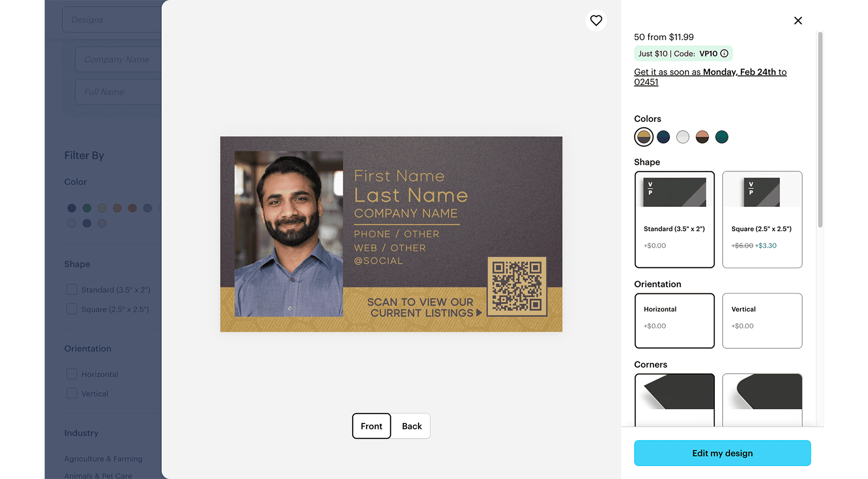
Task: Choose the white color swatch
Action: 683,137
